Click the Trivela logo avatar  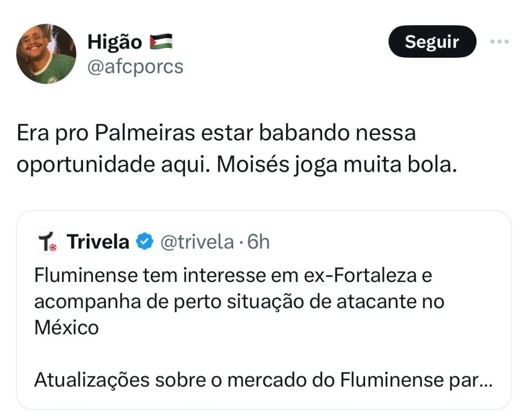[x=48, y=242]
